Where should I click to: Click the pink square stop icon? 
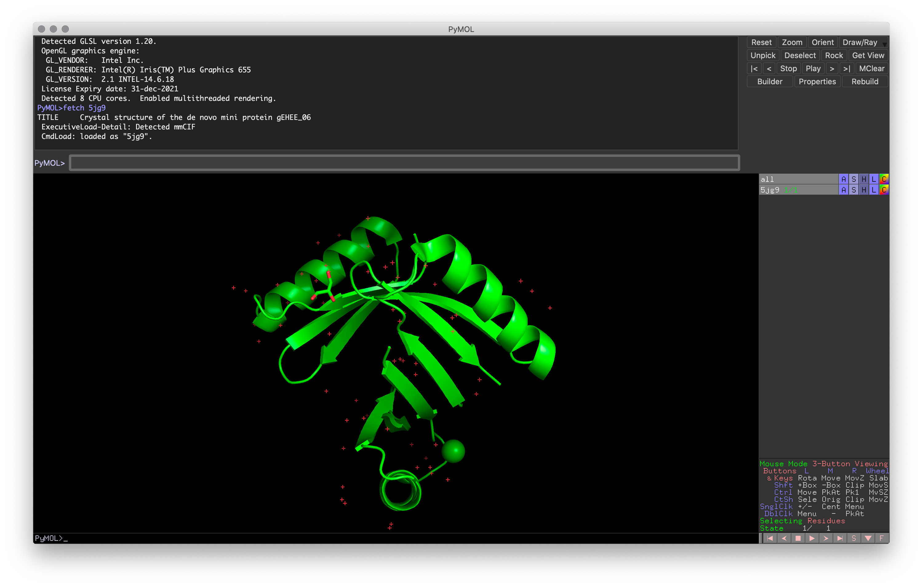click(x=798, y=538)
